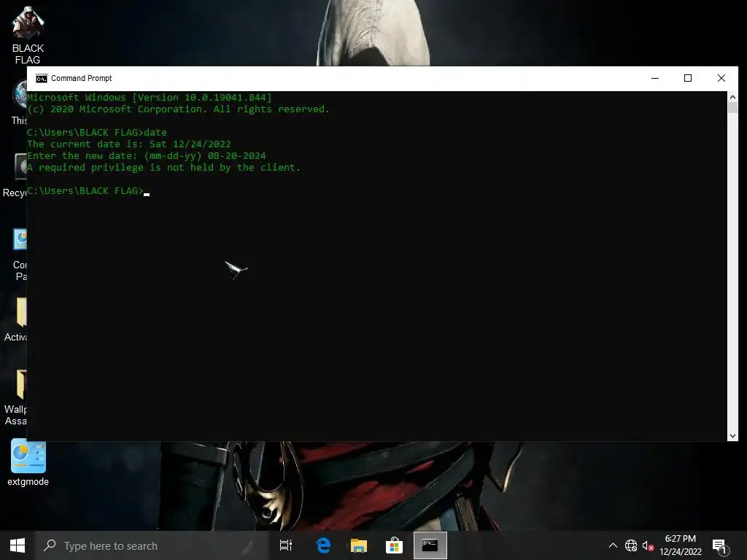
Task: Click the 'C:\Users\BLACK FLAG>date' command line
Action: click(97, 133)
